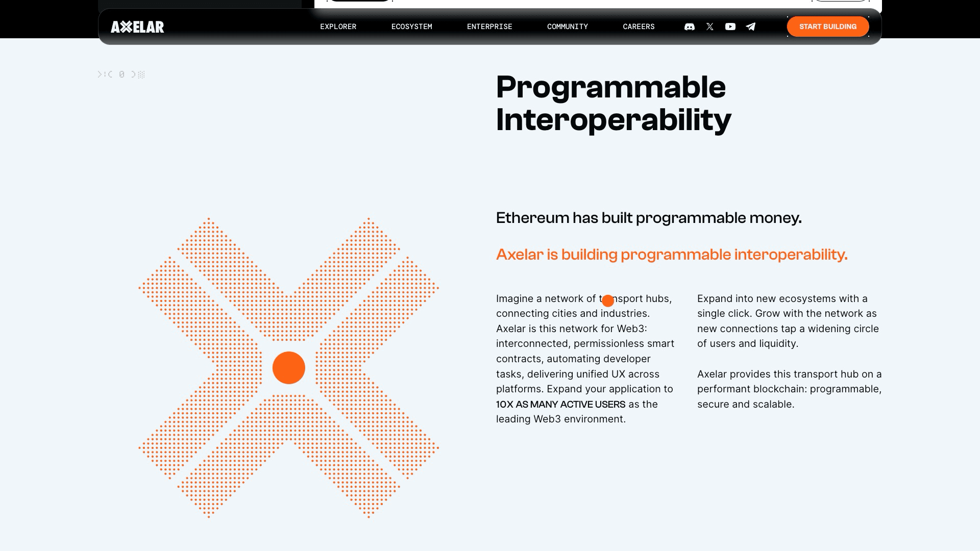Open Axelar Twitter/X profile

709,26
